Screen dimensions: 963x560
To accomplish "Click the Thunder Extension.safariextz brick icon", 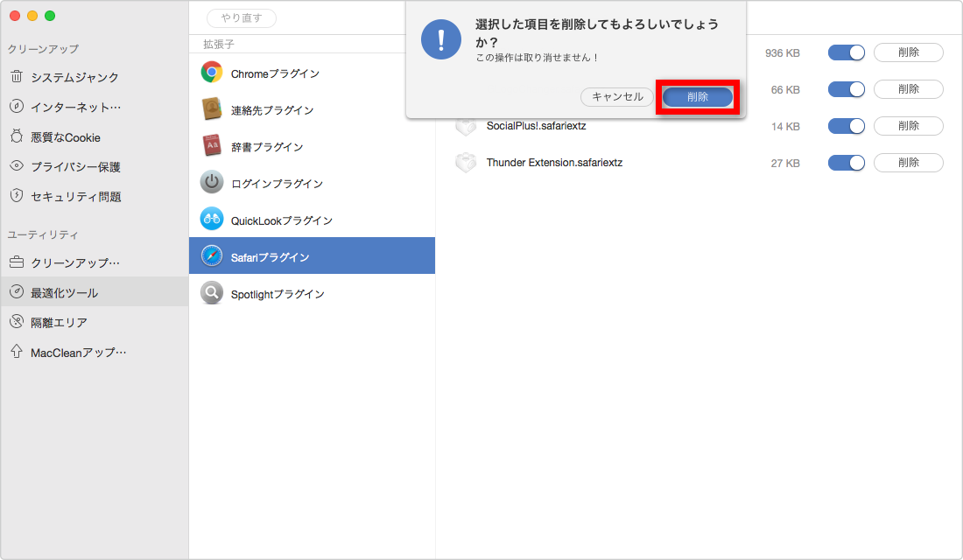I will tap(466, 163).
